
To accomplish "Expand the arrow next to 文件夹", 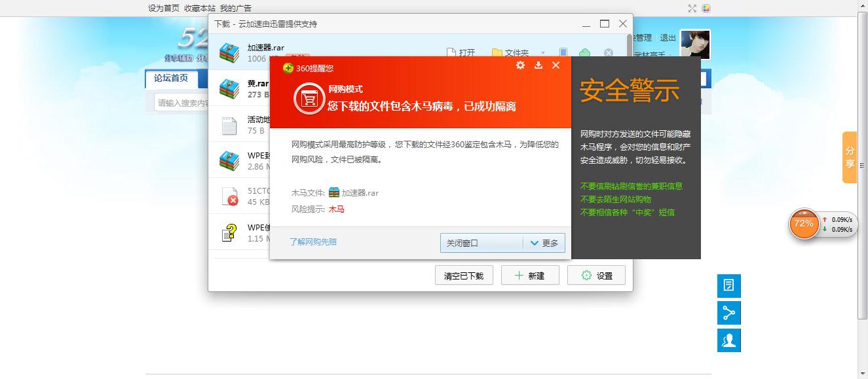I will (542, 53).
